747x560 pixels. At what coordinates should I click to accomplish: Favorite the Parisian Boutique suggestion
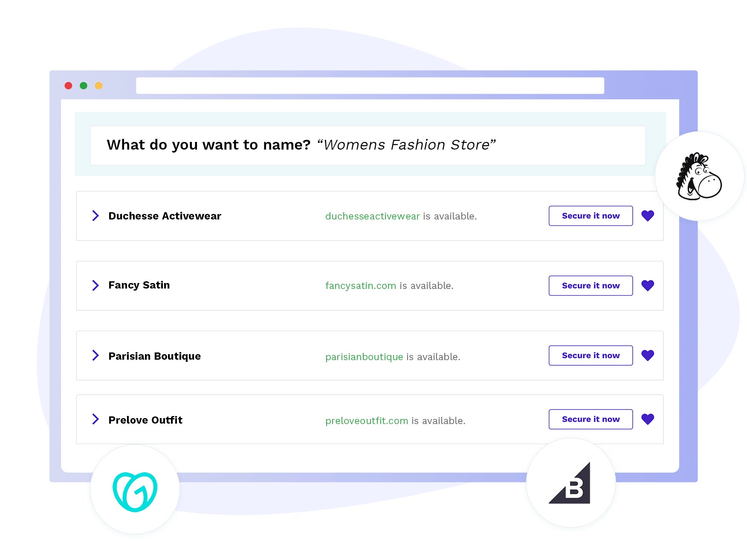tap(648, 355)
